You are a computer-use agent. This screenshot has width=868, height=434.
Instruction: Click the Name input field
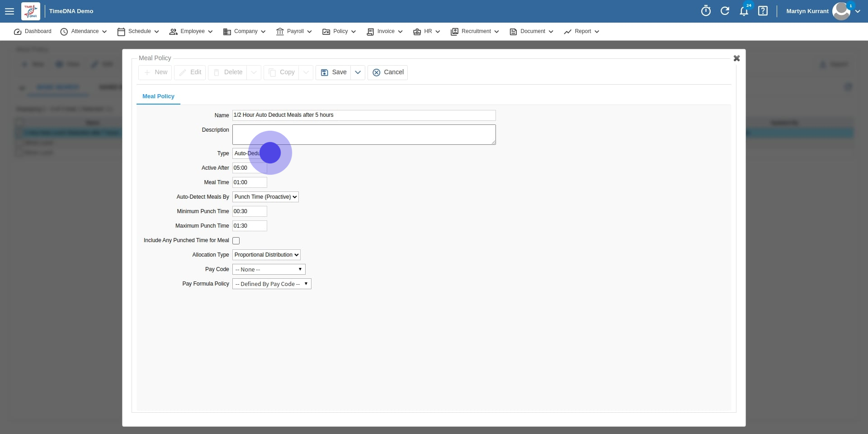363,115
